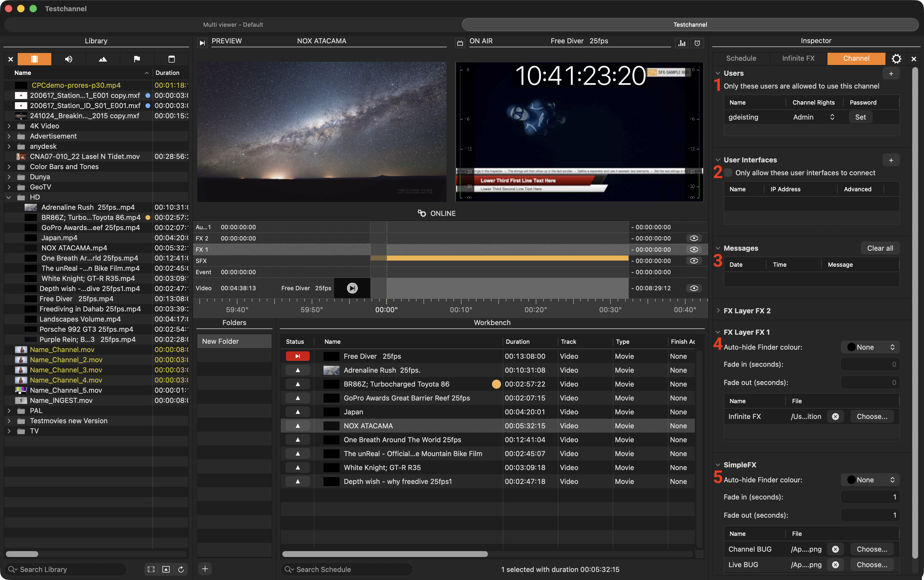
Task: Click Set password button for gdeisting
Action: (860, 117)
